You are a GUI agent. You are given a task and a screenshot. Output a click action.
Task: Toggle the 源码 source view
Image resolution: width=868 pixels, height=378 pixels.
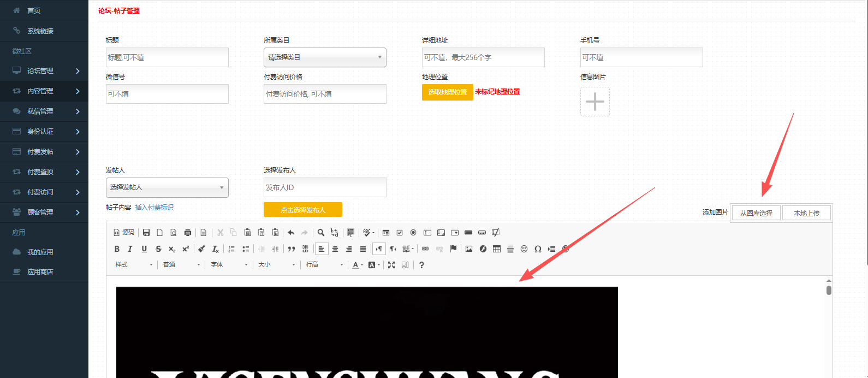coord(124,233)
